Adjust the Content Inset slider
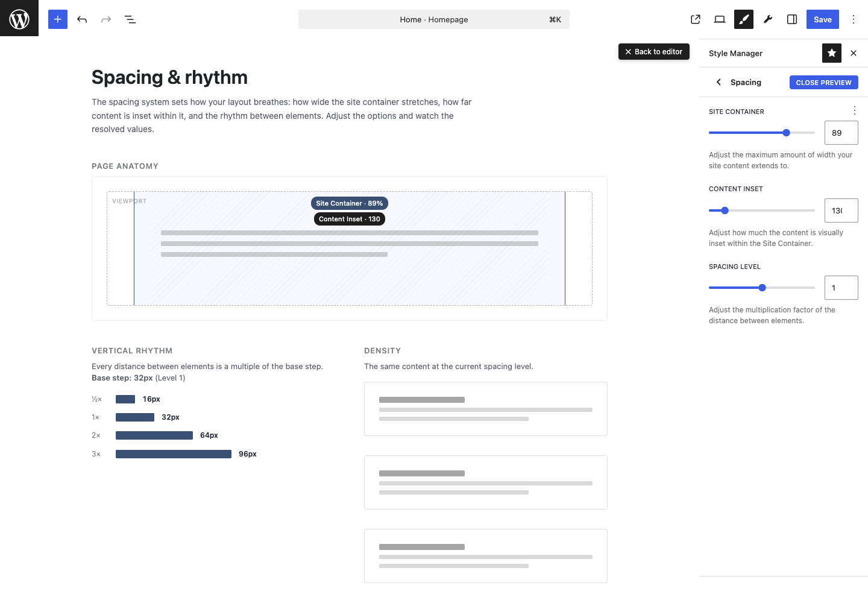Screen dimensions: 868x591 (762, 210)
